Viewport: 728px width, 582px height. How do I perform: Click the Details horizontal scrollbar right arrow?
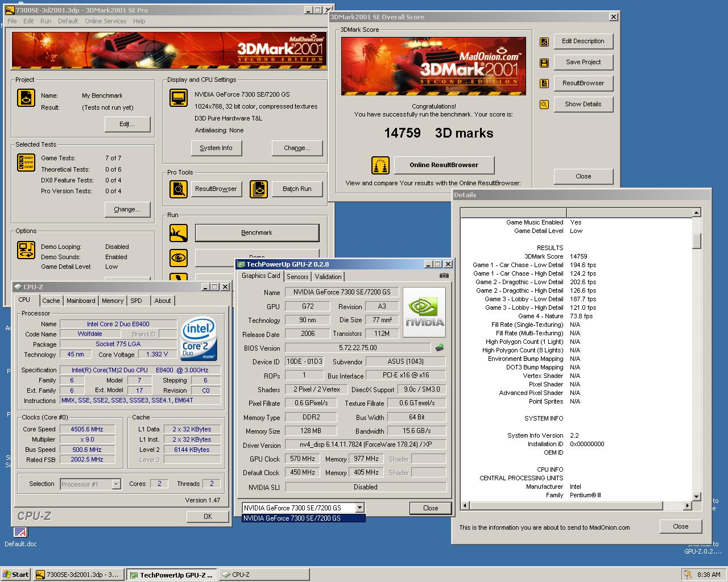coord(688,505)
